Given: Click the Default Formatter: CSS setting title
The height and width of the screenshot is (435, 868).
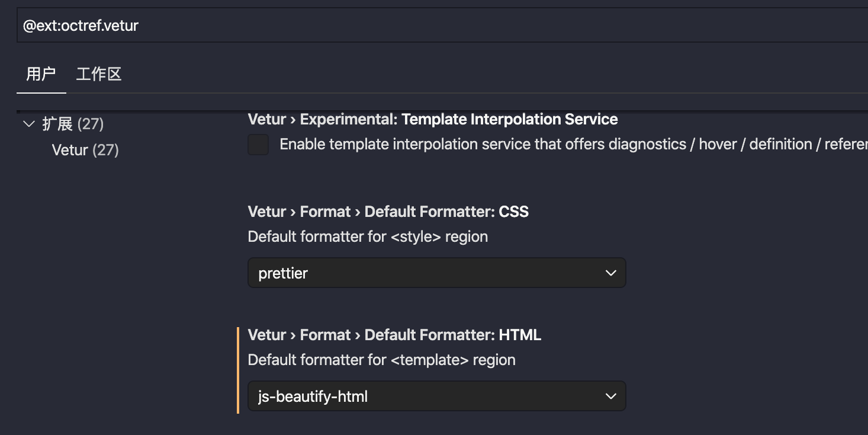Looking at the screenshot, I should click(388, 212).
